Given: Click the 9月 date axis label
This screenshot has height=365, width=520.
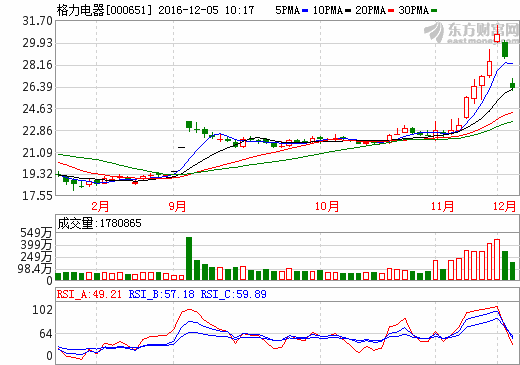Looking at the screenshot, I should pos(177,206).
